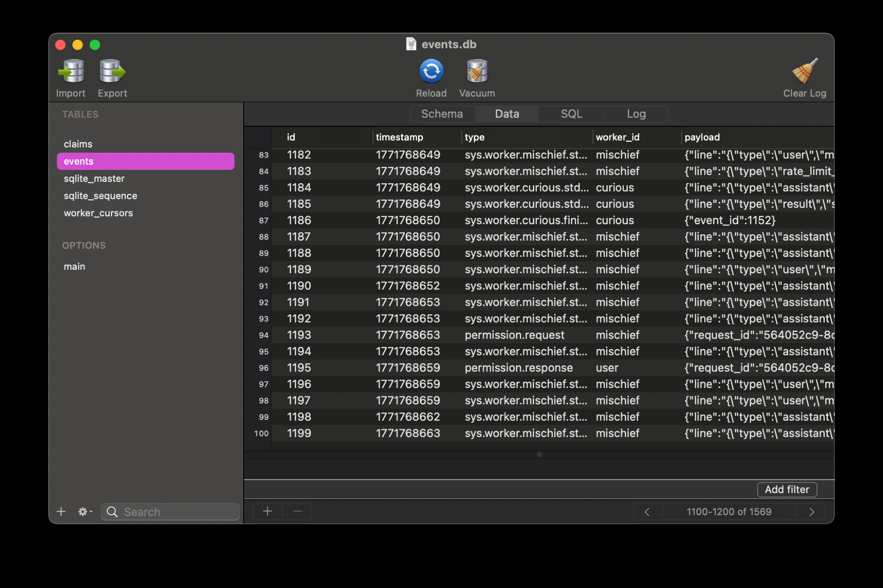Click the Add filter button
883x588 pixels.
tap(787, 490)
